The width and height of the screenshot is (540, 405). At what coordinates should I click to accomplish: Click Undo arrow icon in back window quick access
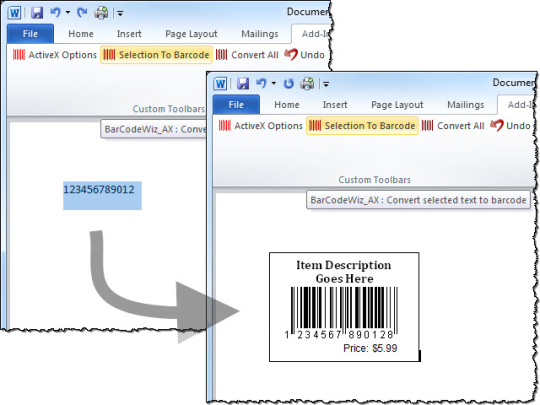click(55, 13)
